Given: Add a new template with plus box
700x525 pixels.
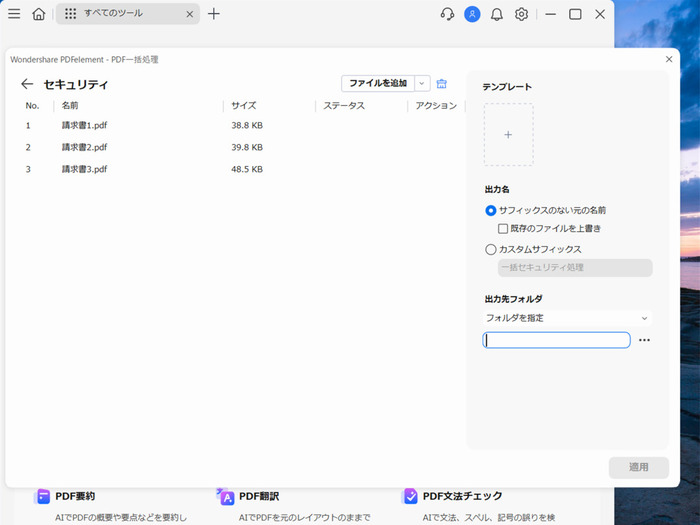Looking at the screenshot, I should pos(508,134).
